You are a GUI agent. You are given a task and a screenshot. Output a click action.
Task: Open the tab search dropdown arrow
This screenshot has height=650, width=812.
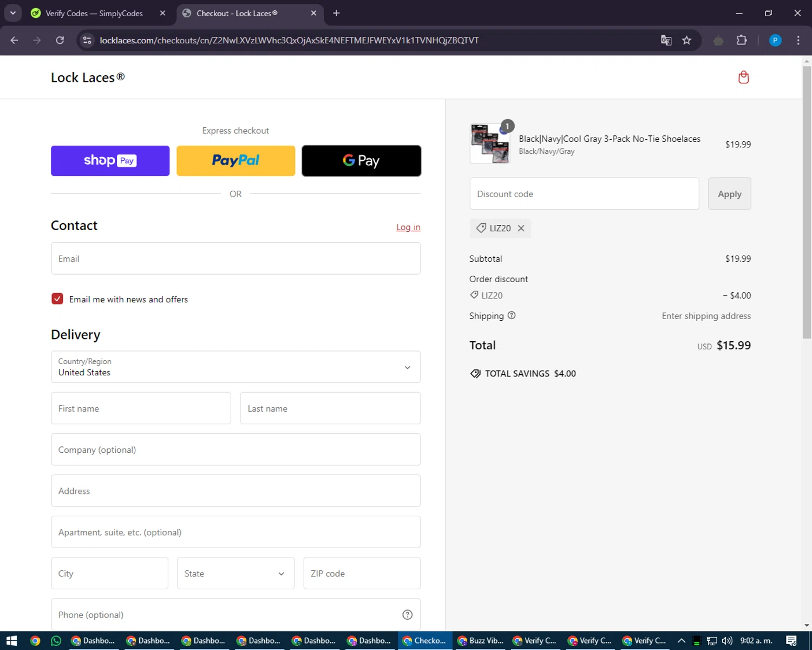13,13
